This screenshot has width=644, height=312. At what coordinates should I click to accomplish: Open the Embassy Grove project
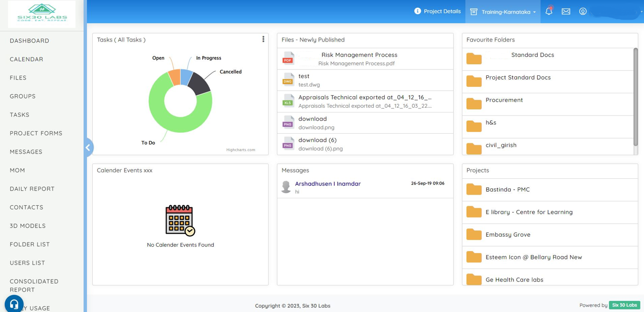[x=508, y=235]
